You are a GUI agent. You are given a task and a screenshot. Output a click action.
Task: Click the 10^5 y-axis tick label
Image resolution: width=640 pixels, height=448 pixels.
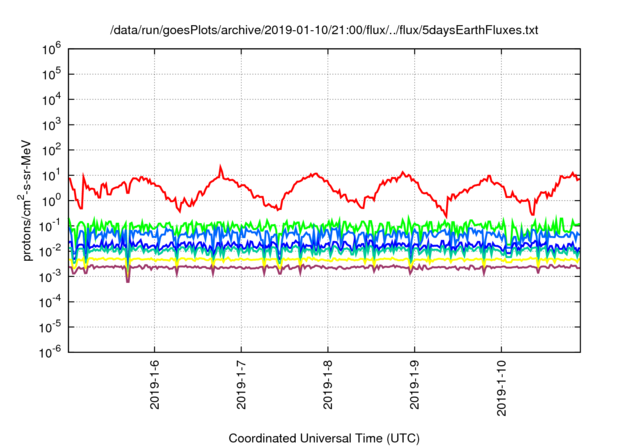tap(51, 74)
